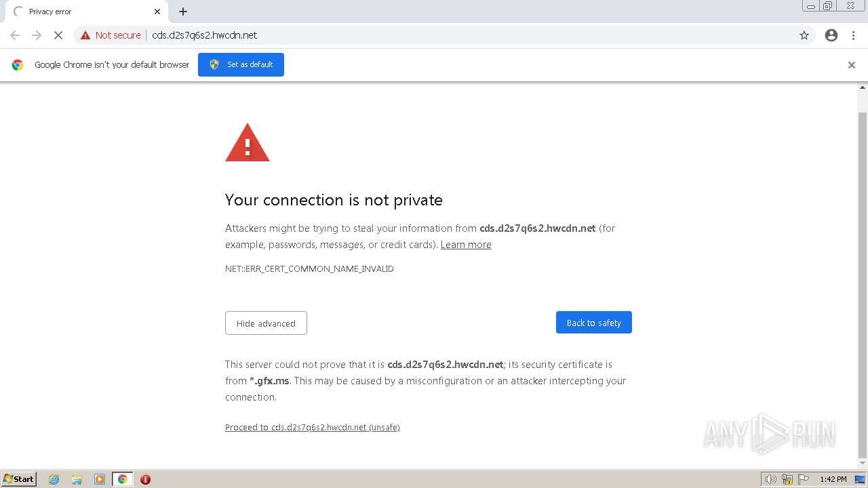This screenshot has width=868, height=488.
Task: Click the page vertical scrollbar
Action: click(x=863, y=271)
